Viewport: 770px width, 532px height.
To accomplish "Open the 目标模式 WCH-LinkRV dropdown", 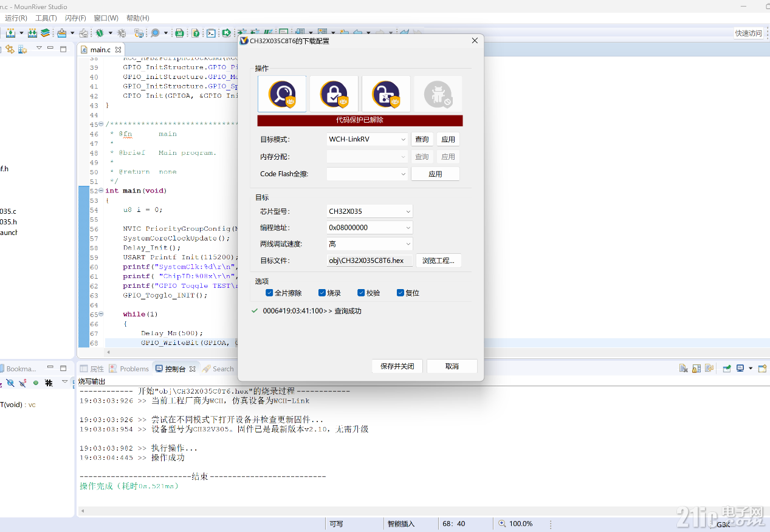I will point(367,139).
